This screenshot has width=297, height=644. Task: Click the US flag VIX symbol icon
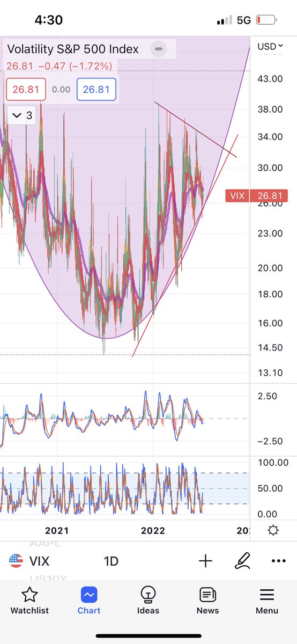point(17,561)
